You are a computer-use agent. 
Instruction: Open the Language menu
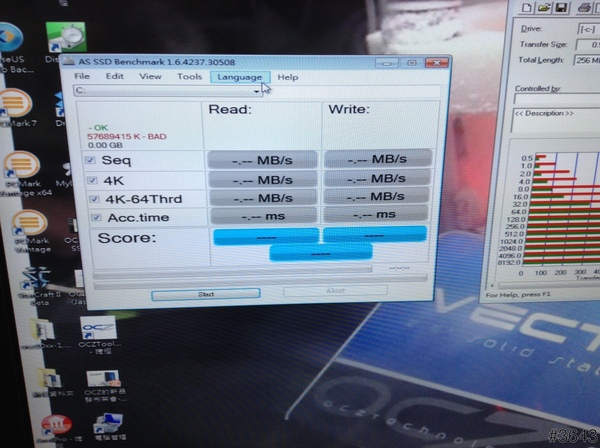pos(238,77)
